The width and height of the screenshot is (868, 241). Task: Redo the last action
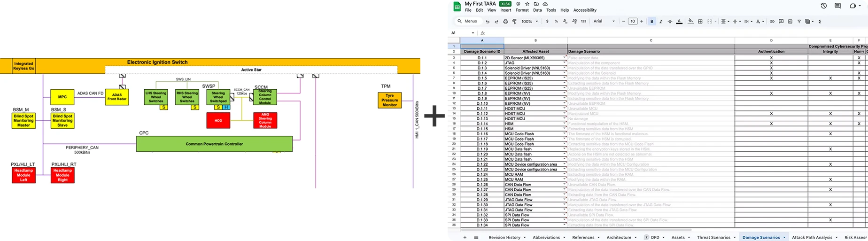(x=496, y=21)
